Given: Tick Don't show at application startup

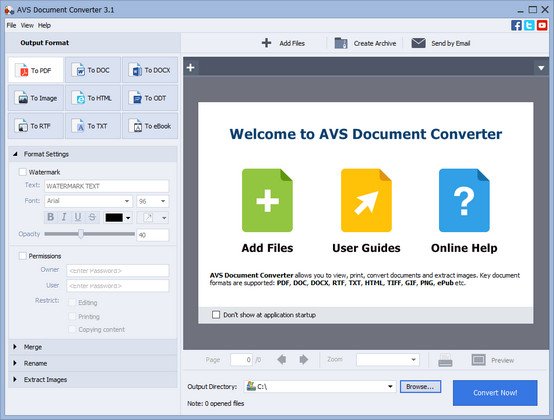Looking at the screenshot, I should (x=216, y=314).
